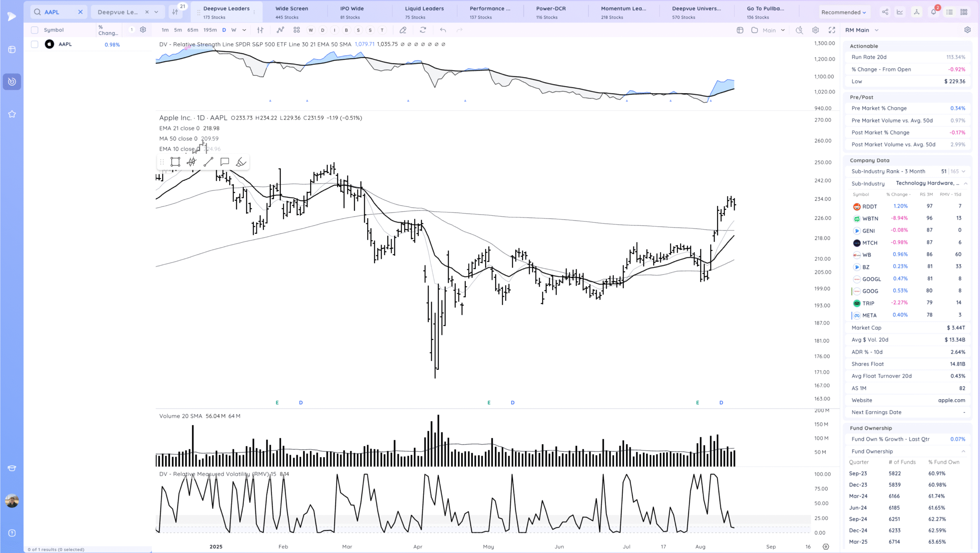The width and height of the screenshot is (980, 553).
Task: Select the eraser tool in chart toolbar
Action: coord(403,30)
